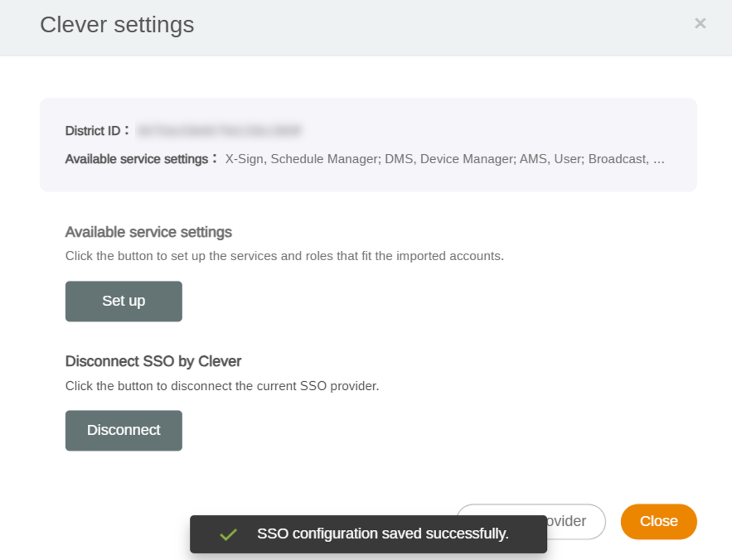Click the services list starting with X-Sign
The width and height of the screenshot is (732, 560).
tap(445, 159)
